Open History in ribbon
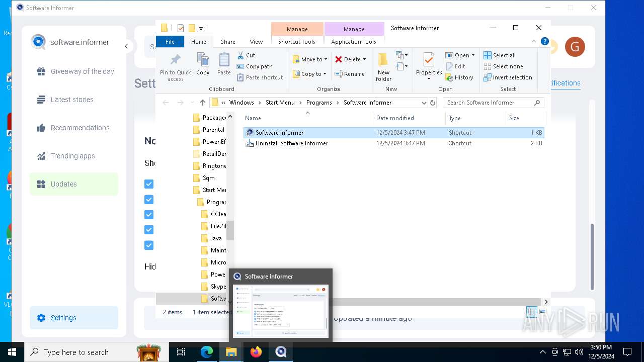Image resolution: width=644 pixels, height=362 pixels. 459,77
